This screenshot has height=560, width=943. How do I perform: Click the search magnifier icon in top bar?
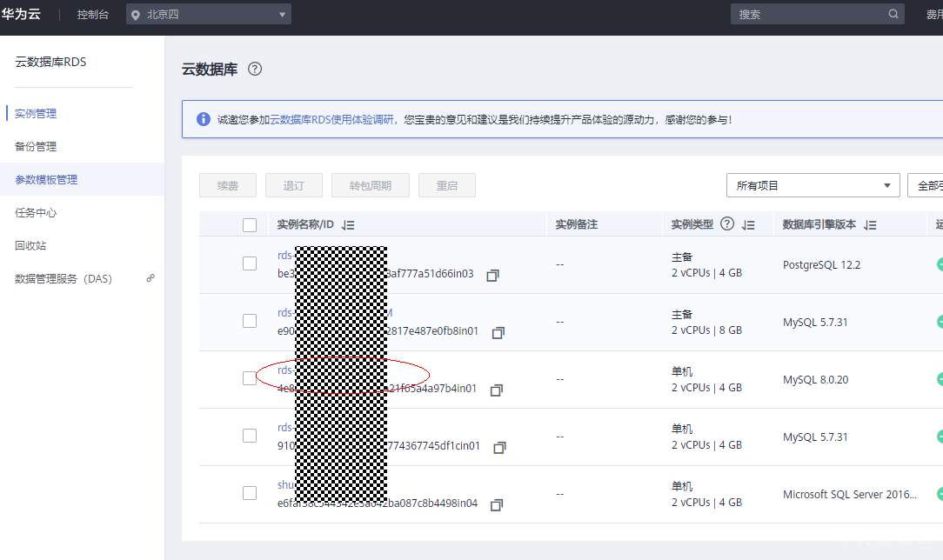[893, 14]
